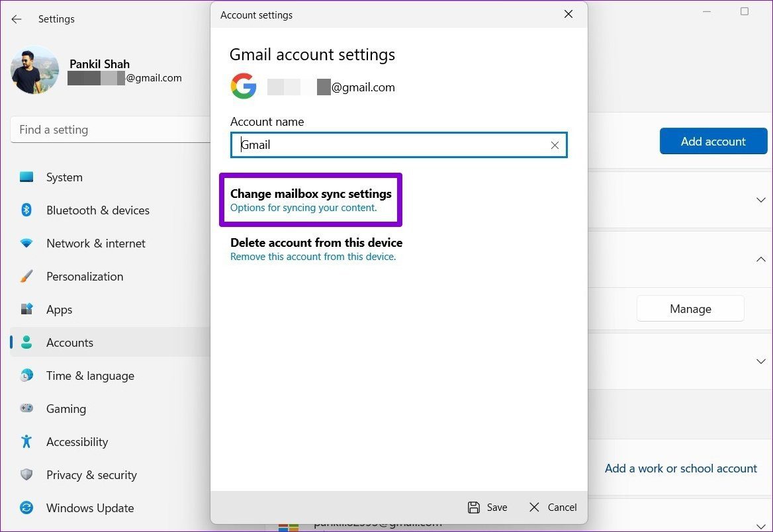This screenshot has width=773, height=532.
Task: Select the Privacy & security shield icon
Action: click(26, 474)
